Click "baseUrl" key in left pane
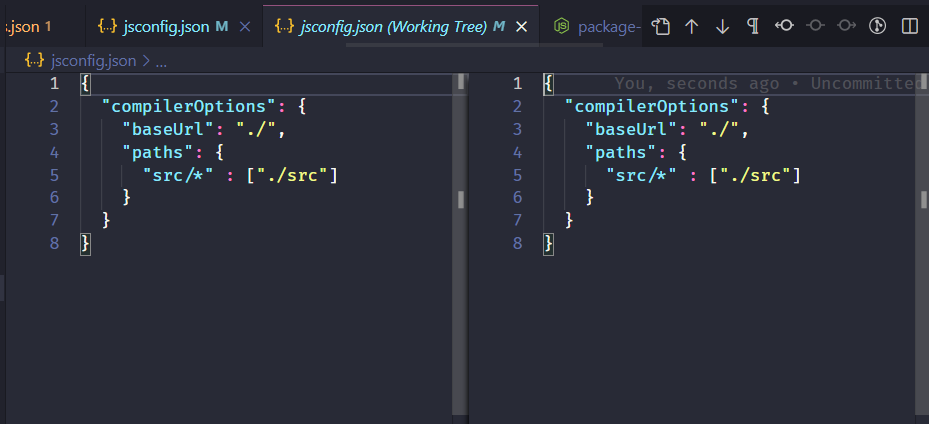The height and width of the screenshot is (424, 929). coord(168,130)
